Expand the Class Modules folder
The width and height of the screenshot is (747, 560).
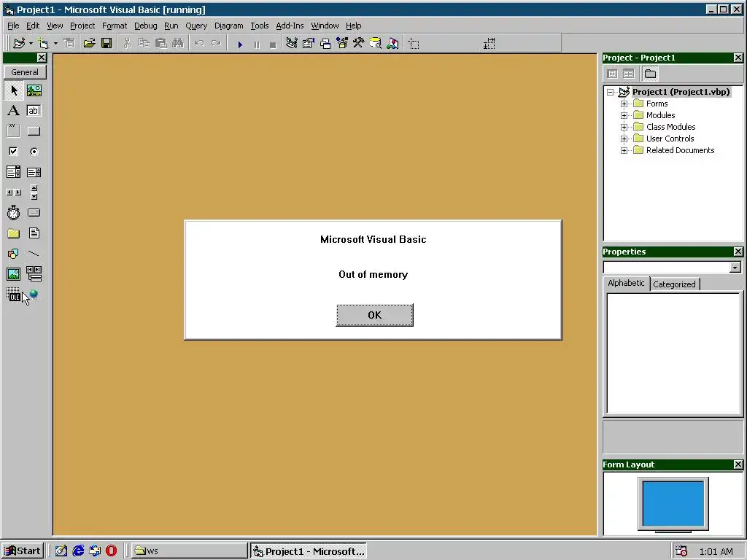[x=624, y=127]
